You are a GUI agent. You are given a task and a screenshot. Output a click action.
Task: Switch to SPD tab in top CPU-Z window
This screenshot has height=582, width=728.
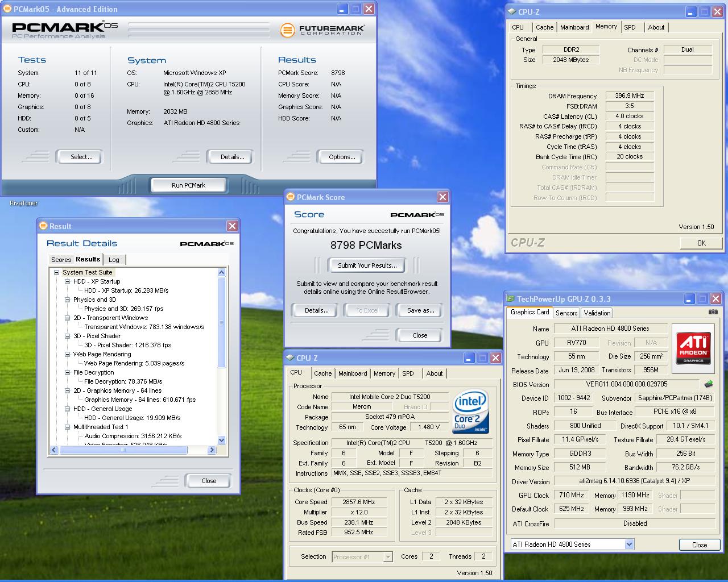pos(630,27)
